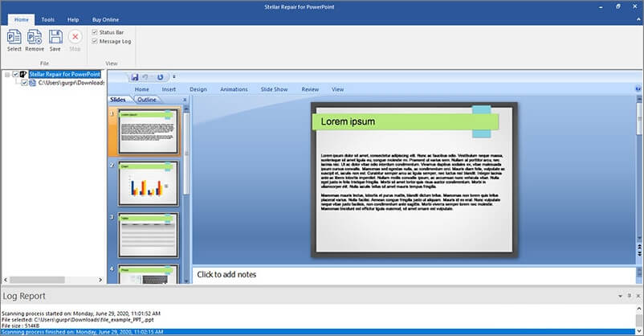Click the Select file icon
The image size is (644, 336).
14,37
